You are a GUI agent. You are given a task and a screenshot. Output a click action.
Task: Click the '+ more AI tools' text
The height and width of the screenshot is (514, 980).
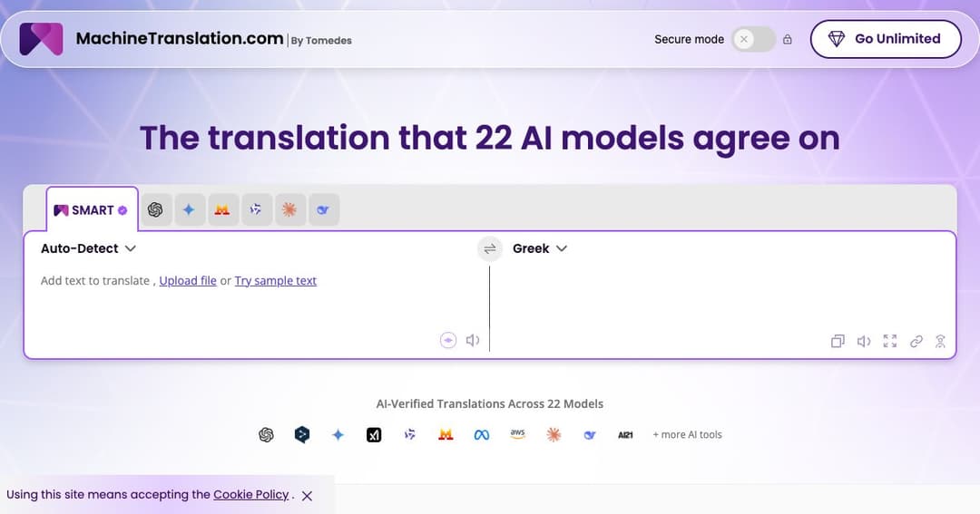pos(687,435)
